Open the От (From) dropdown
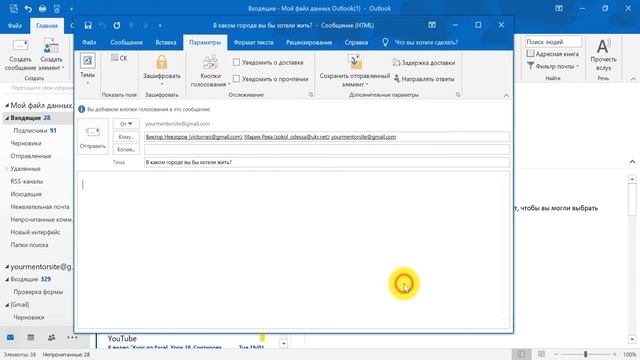The width and height of the screenshot is (640, 360). pos(126,124)
